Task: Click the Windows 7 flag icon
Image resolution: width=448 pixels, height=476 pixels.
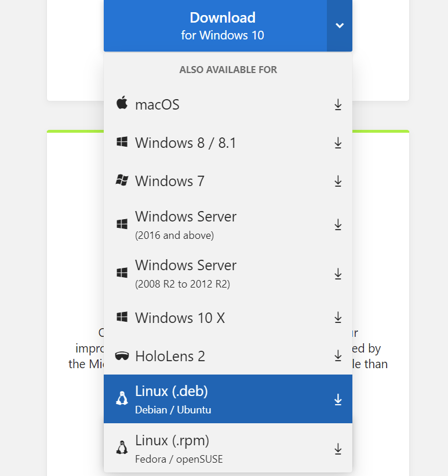Action: (122, 180)
